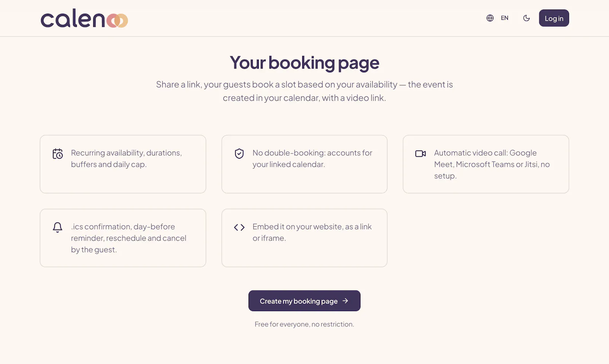
Task: Click the Log in button
Action: coord(554,18)
